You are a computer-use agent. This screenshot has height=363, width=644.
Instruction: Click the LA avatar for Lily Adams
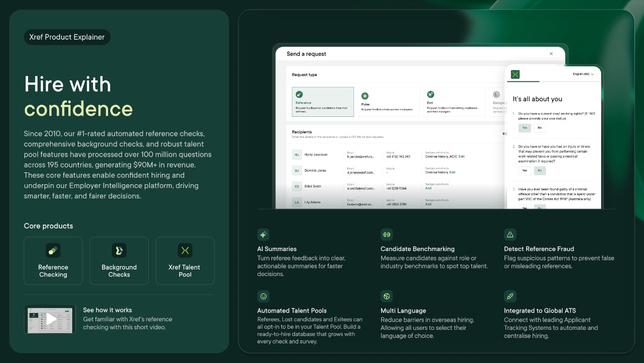coord(296,202)
